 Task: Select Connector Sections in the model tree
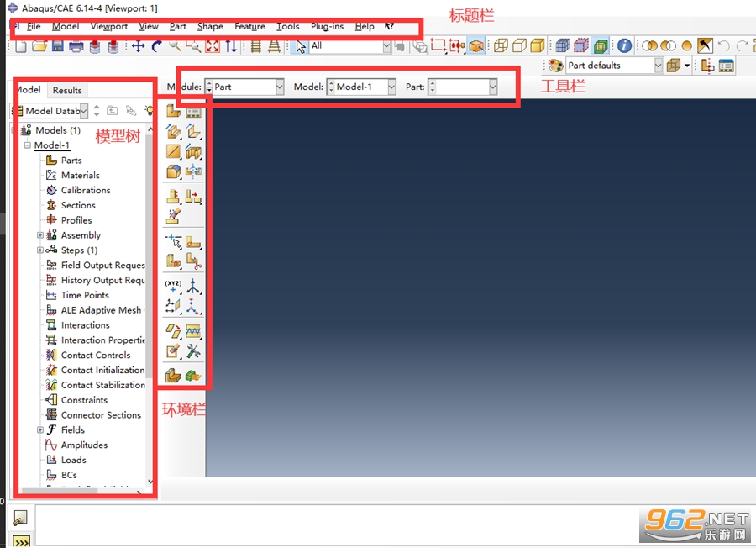102,415
